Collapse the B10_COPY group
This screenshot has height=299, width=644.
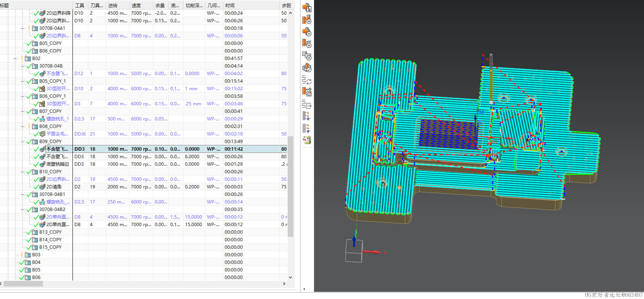pos(22,172)
